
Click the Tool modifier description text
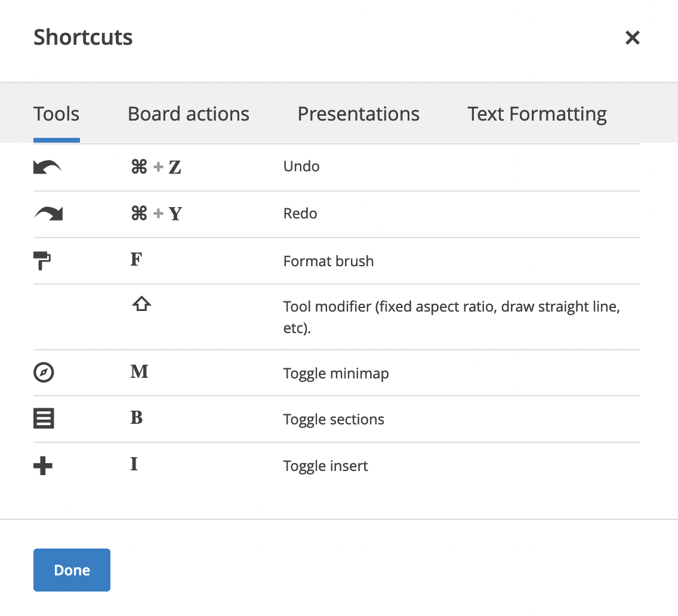pyautogui.click(x=451, y=317)
